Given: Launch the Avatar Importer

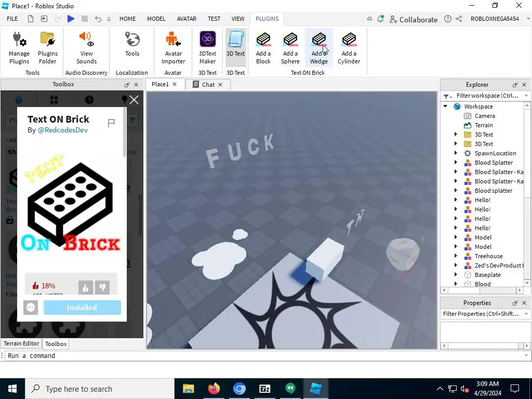Looking at the screenshot, I should pos(173,48).
